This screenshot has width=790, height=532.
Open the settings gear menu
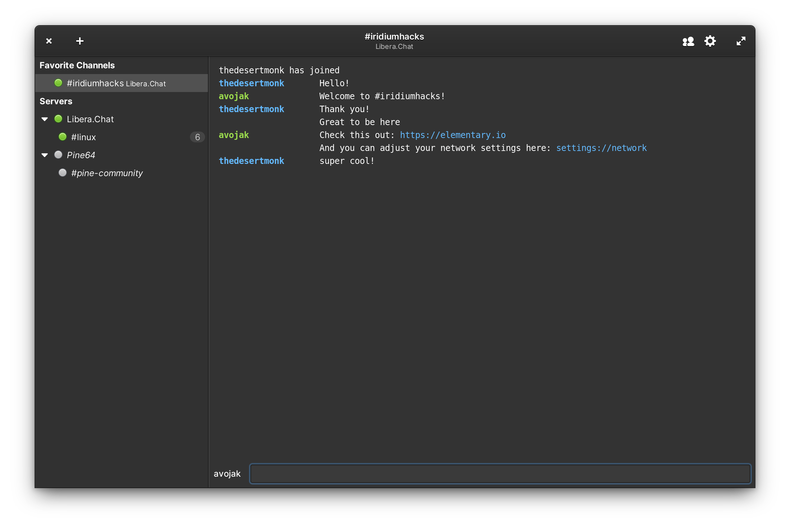[710, 41]
